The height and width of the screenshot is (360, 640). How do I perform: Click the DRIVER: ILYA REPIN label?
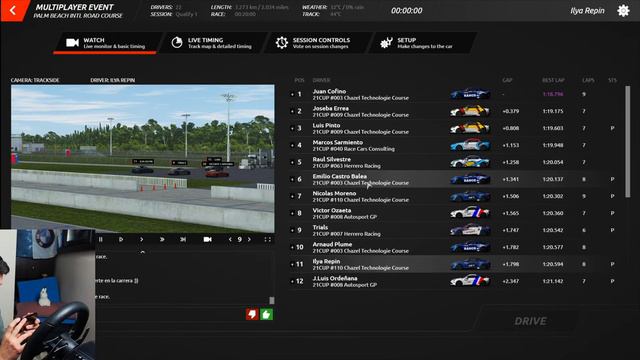tap(113, 80)
